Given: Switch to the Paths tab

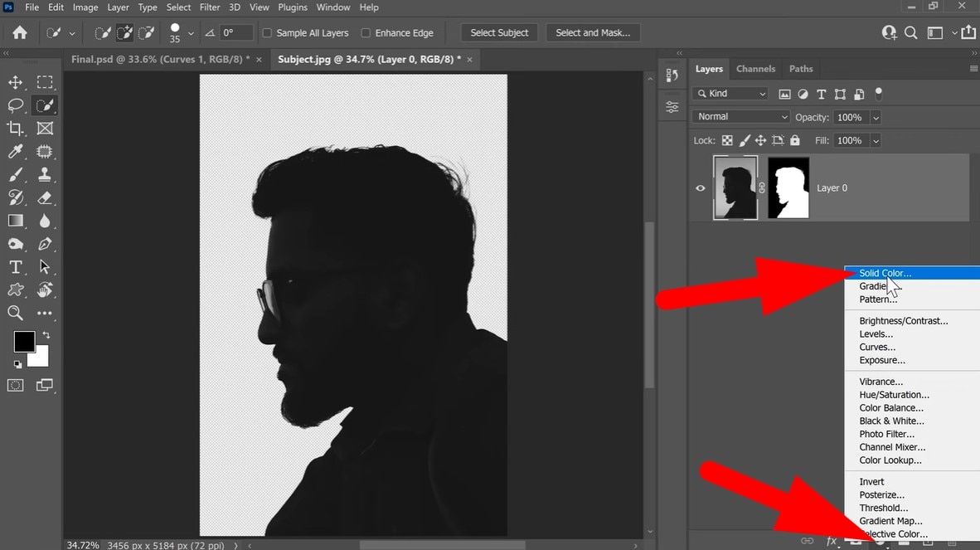Looking at the screenshot, I should coord(801,69).
